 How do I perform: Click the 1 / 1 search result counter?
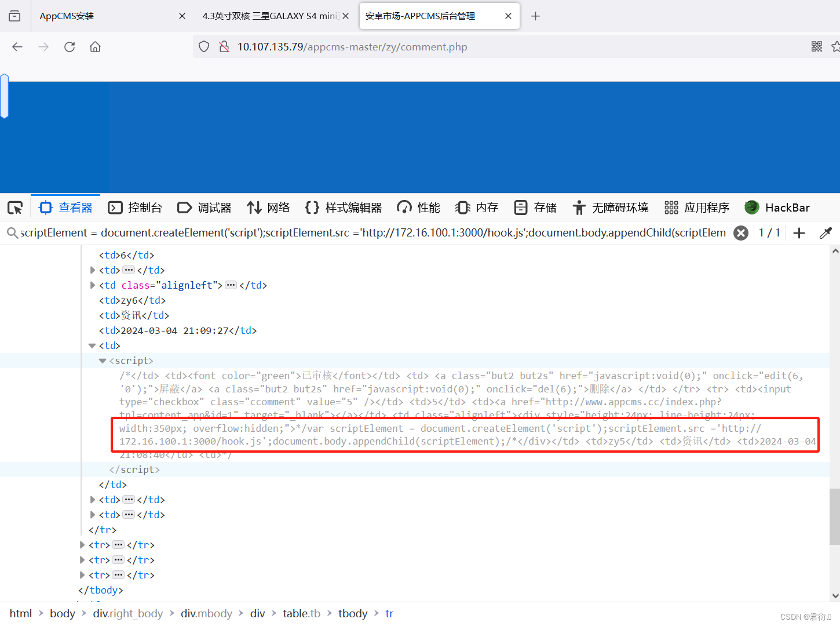pyautogui.click(x=769, y=233)
